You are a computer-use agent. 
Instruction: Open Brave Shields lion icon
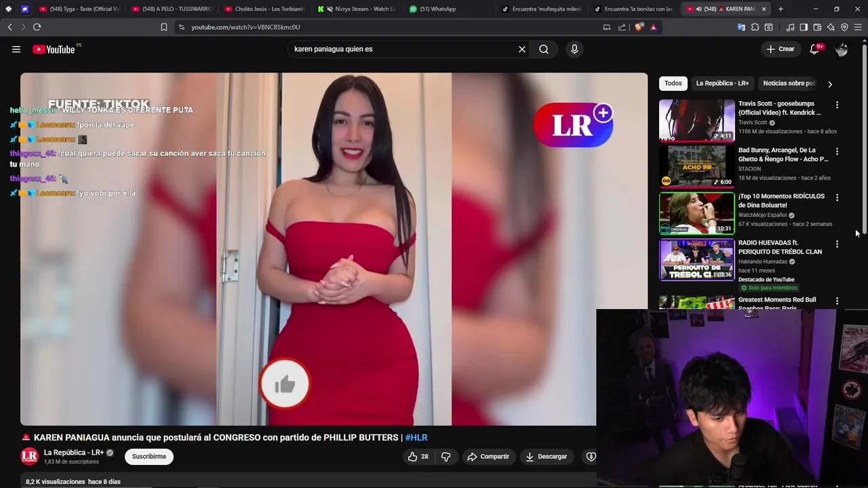(638, 27)
